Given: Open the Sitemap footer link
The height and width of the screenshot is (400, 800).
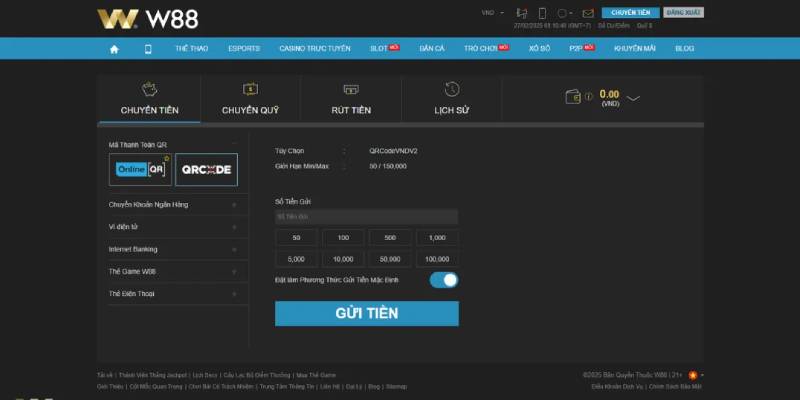Looking at the screenshot, I should (396, 387).
